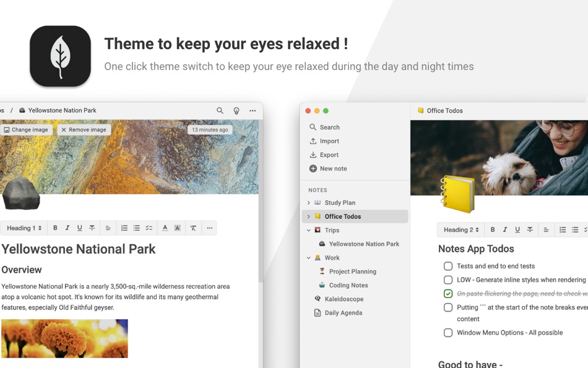The image size is (588, 368).
Task: Insert numbered list in Office Todos toolbar
Action: [563, 230]
